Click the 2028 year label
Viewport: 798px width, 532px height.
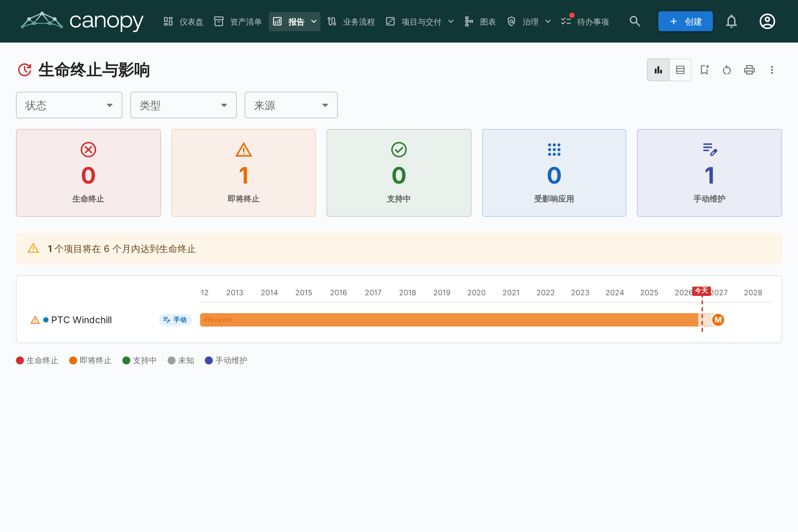753,293
